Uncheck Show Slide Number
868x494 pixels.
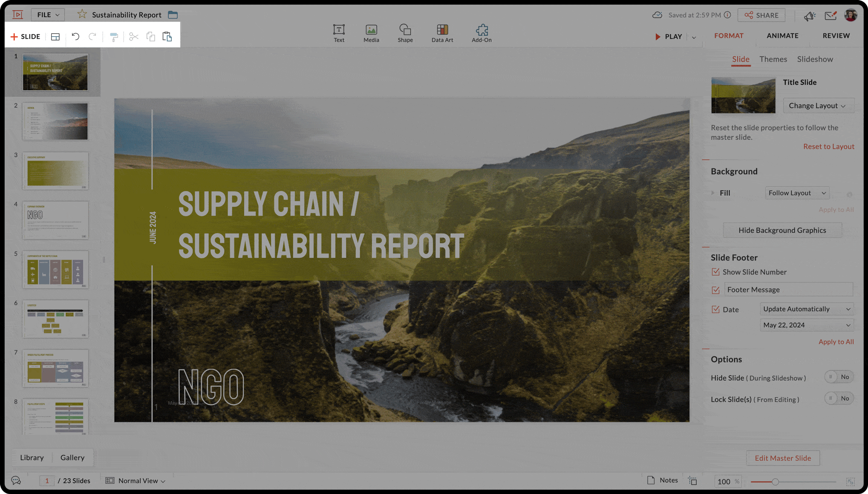[715, 272]
